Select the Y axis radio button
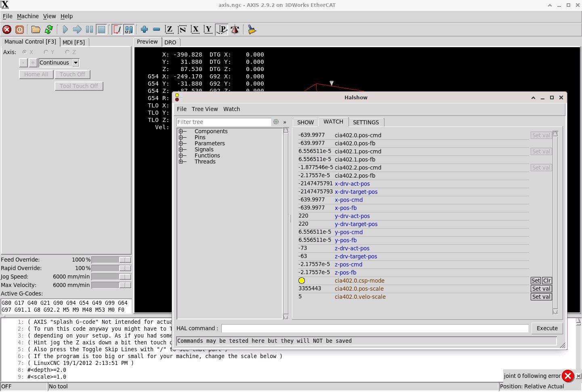Image resolution: width=582 pixels, height=392 pixels. 46,52
